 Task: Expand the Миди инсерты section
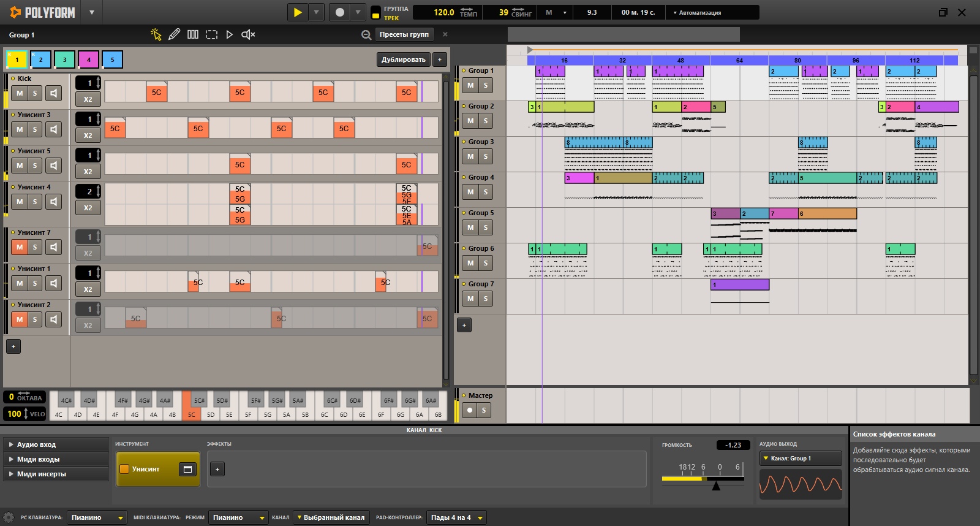pos(56,474)
